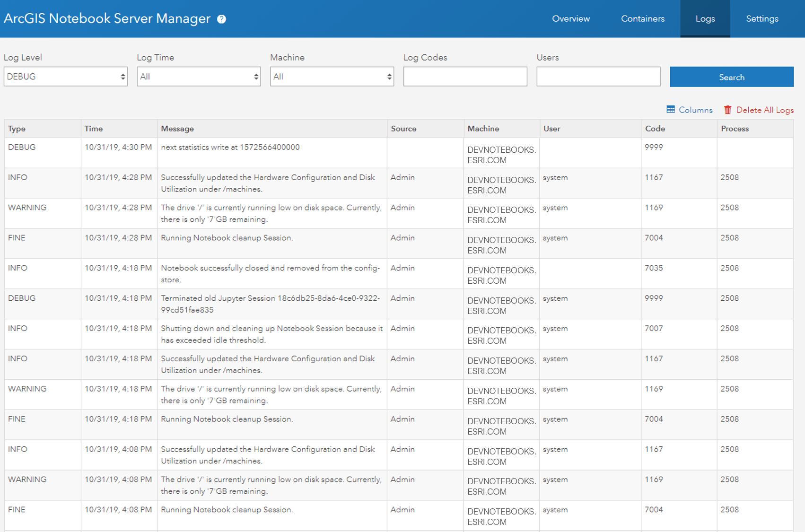
Task: Switch to the Overview tab
Action: (x=570, y=19)
